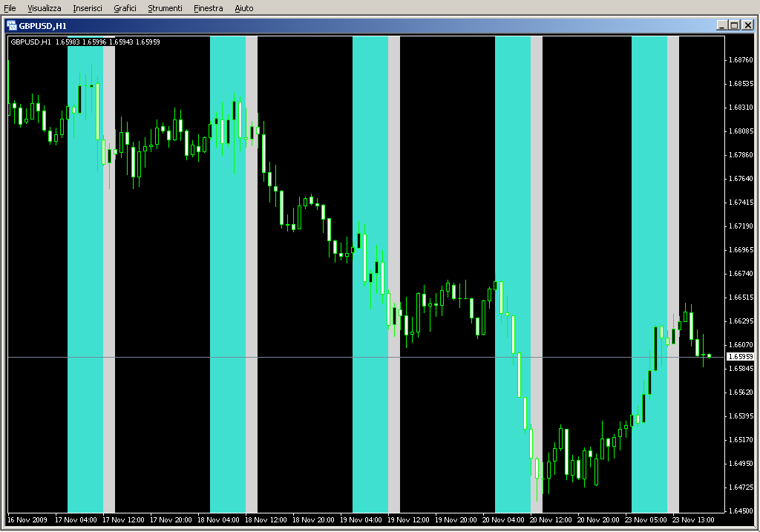This screenshot has height=532, width=760.
Task: Open the Inserisci menu
Action: point(88,8)
